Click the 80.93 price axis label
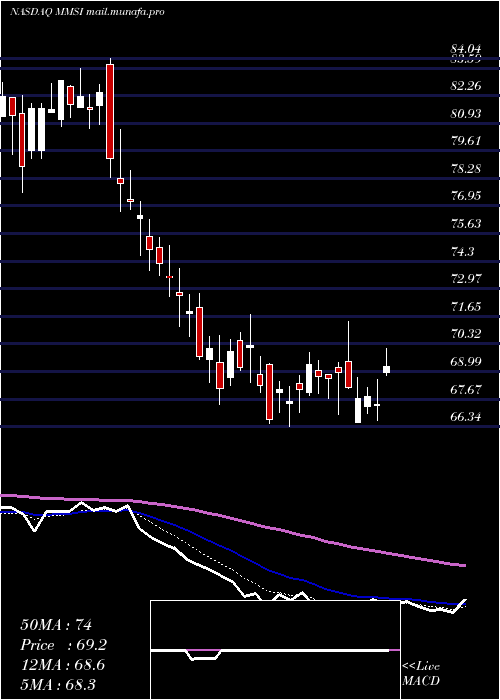This screenshot has height=700, width=500. (466, 113)
